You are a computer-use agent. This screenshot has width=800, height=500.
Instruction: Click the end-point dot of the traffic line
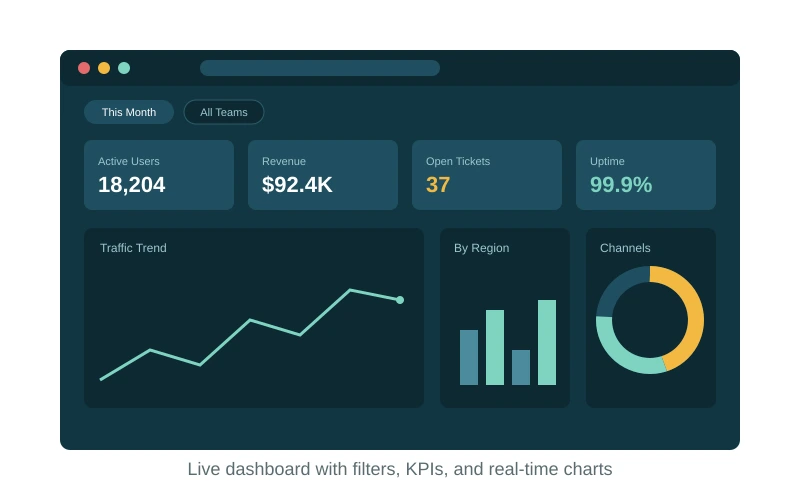click(400, 300)
